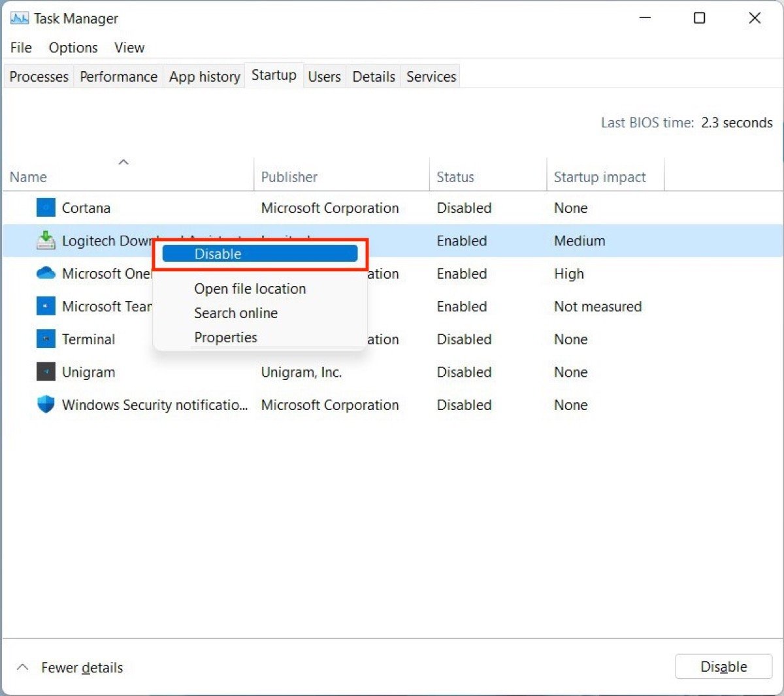This screenshot has width=784, height=696.
Task: Choose Properties in the context menu
Action: pos(225,338)
